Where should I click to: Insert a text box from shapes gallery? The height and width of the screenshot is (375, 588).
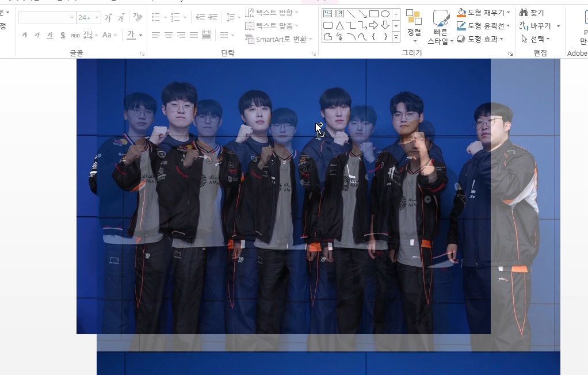click(327, 13)
